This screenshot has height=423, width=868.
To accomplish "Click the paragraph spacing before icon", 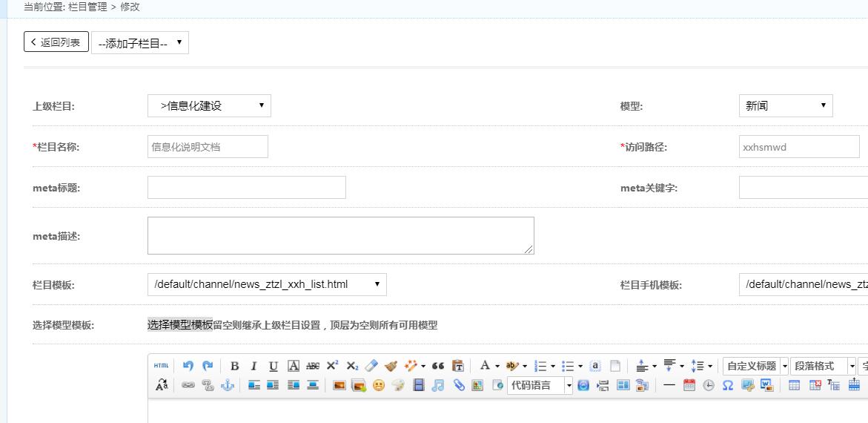I will tap(642, 366).
